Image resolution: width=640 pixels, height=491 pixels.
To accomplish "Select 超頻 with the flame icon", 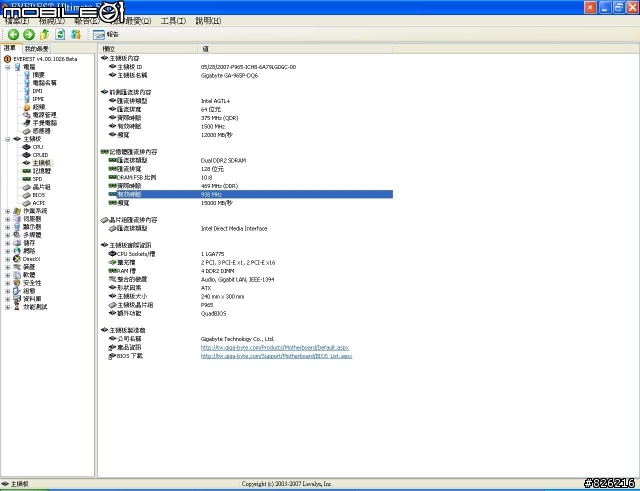I will coord(38,107).
